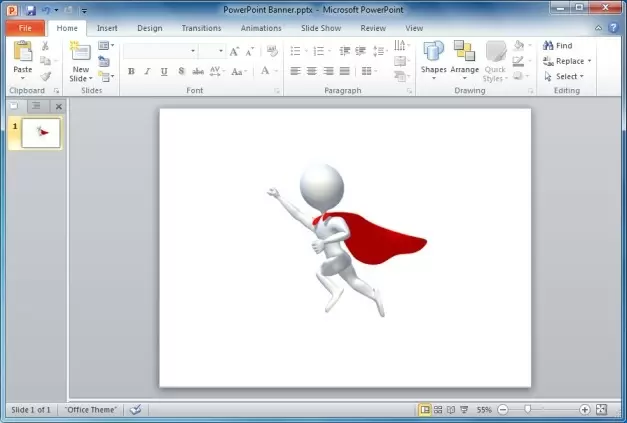Select slide 1 thumbnail in slides pane

tap(41, 132)
